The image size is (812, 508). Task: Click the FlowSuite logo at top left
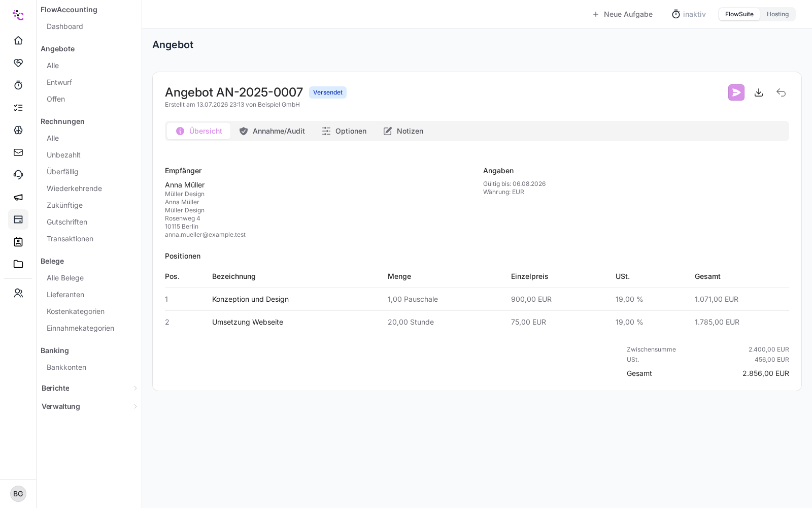18,15
